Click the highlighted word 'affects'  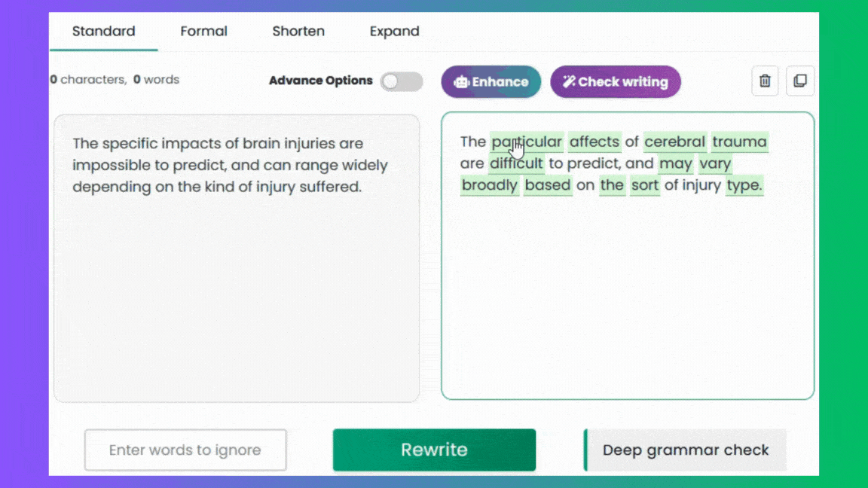pyautogui.click(x=594, y=142)
